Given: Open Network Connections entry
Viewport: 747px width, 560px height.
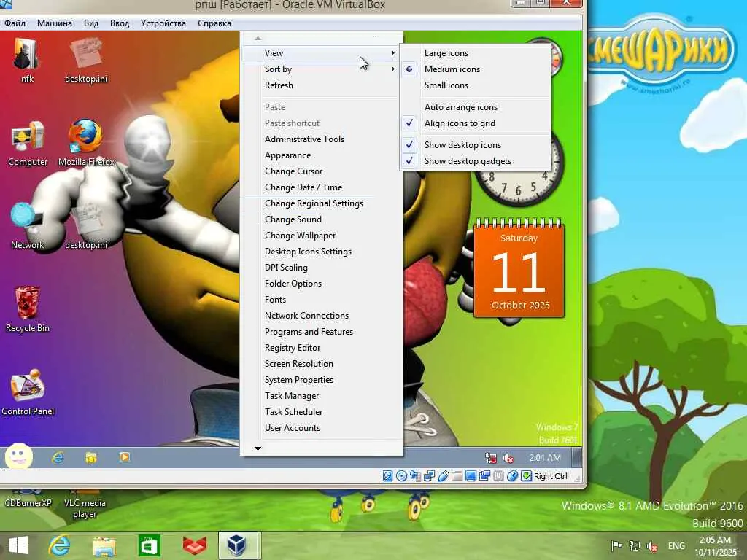Looking at the screenshot, I should click(x=321, y=316).
